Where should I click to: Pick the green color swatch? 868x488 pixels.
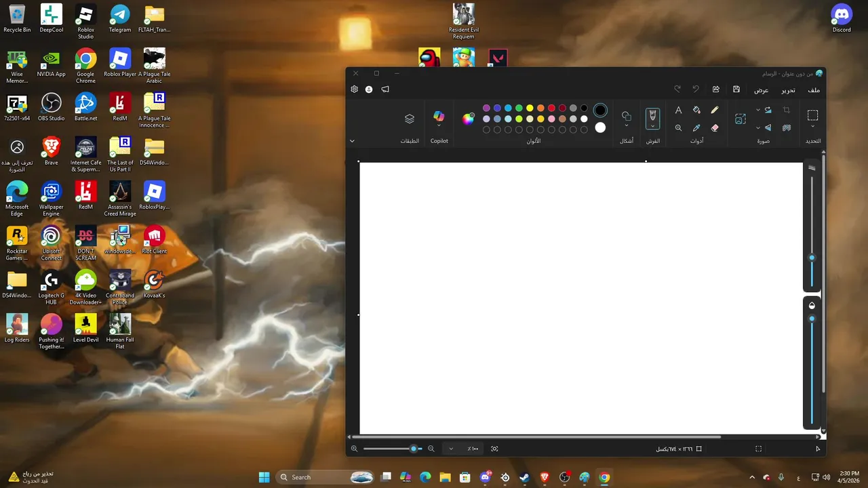coord(519,108)
